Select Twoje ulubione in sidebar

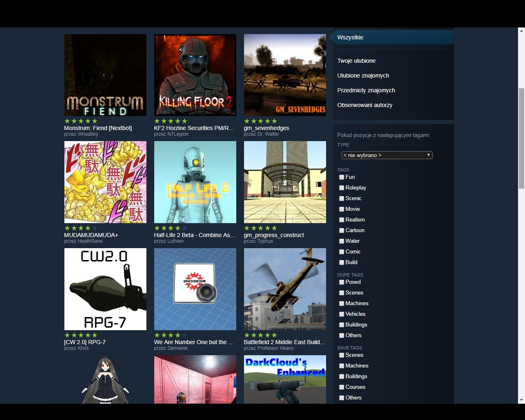tap(356, 61)
